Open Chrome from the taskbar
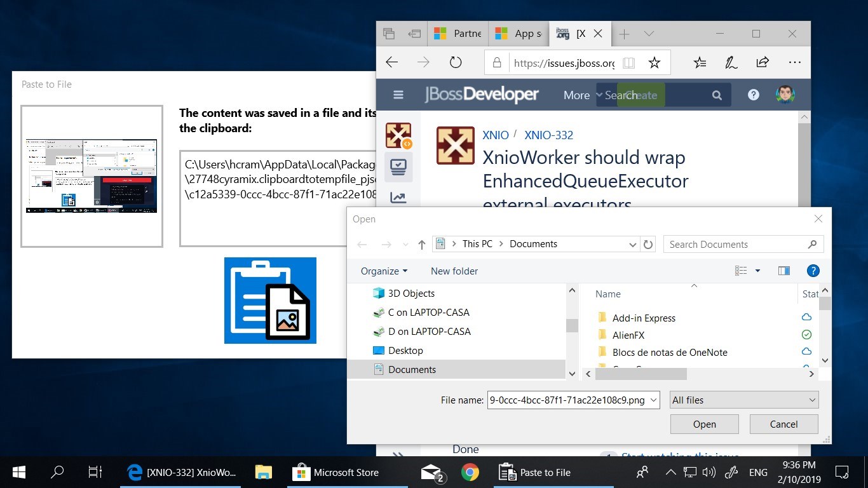This screenshot has width=868, height=488. coord(470,472)
